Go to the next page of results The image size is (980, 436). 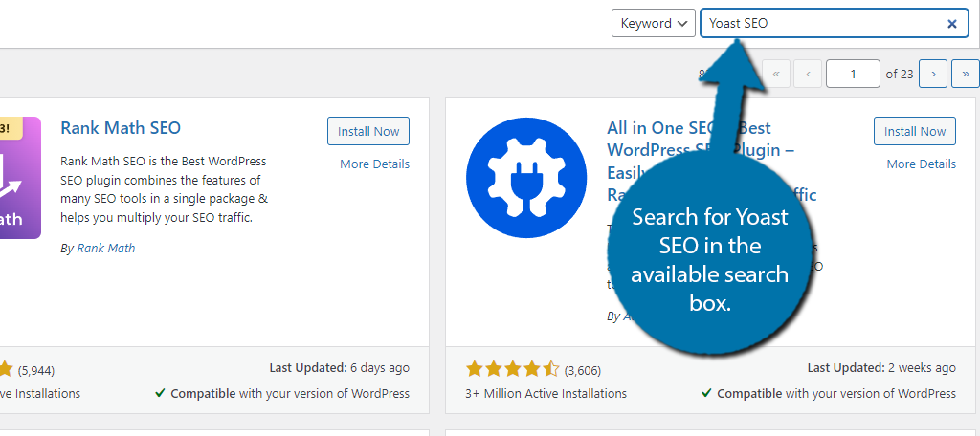933,74
